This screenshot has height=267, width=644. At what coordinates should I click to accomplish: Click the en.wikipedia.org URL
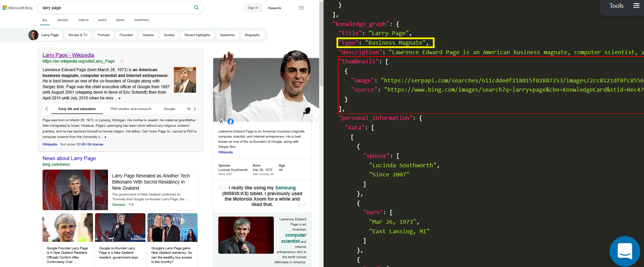pos(78,61)
